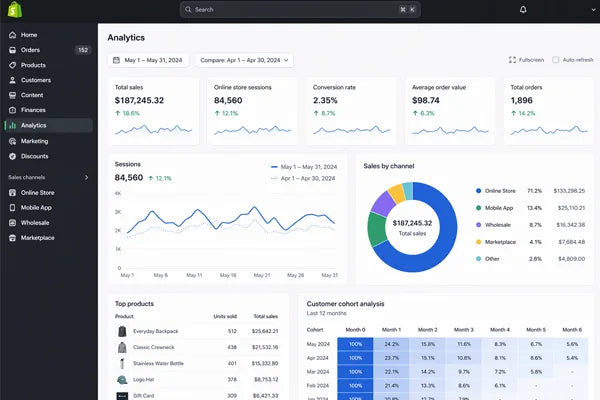
Task: Click the Home icon in sidebar
Action: tap(13, 35)
